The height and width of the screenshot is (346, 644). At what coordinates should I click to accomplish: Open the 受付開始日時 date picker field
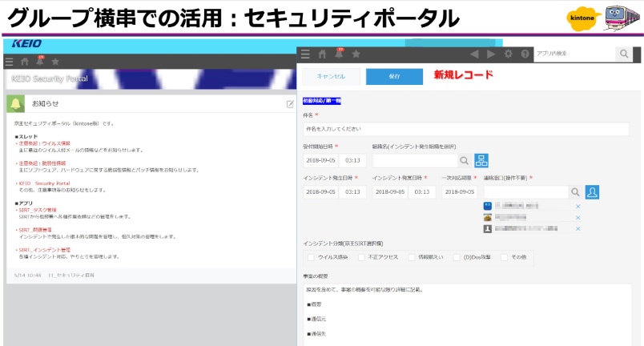coord(320,160)
